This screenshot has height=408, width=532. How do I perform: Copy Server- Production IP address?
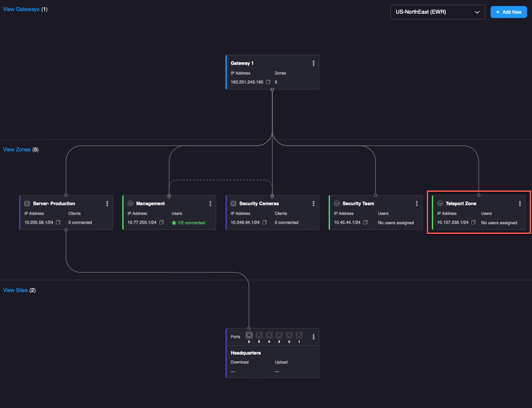click(58, 222)
